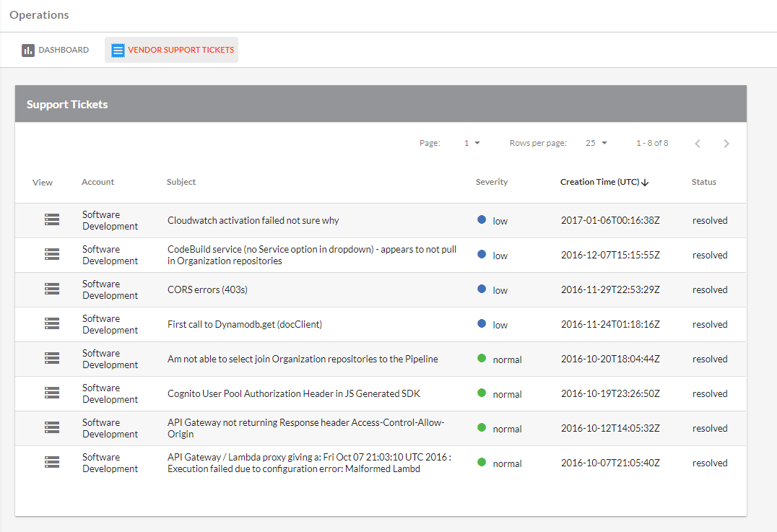Sort by the Status column header
777x532 pixels.
tap(703, 182)
